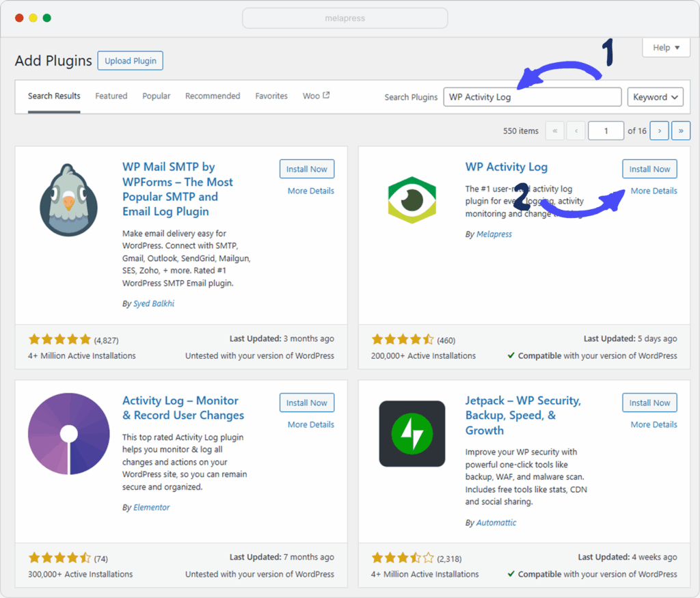Open the Favorites tab
Viewport: 700px width, 598px height.
271,96
